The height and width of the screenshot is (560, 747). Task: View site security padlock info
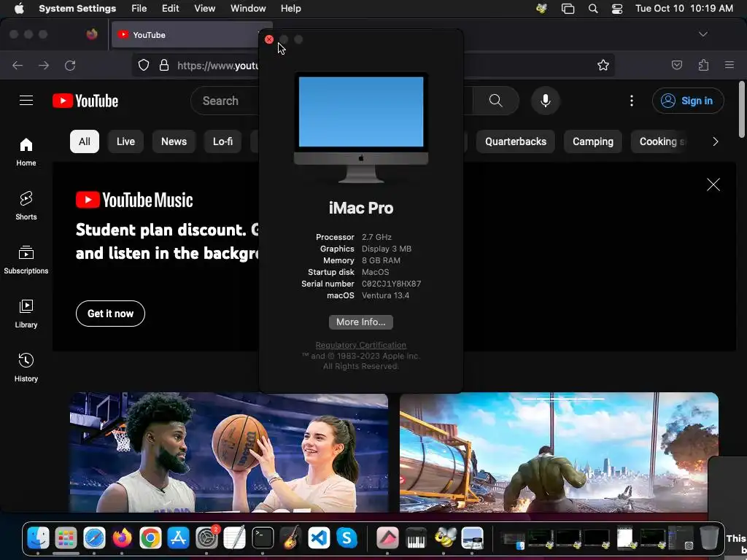(164, 65)
